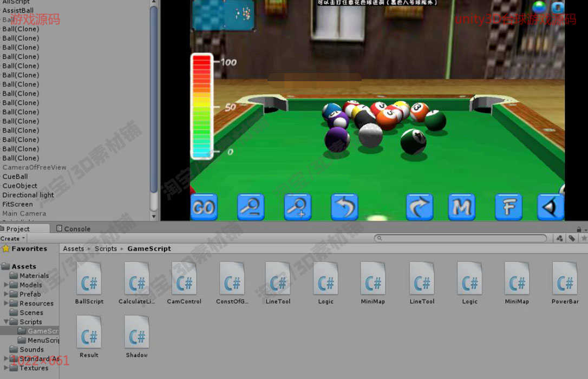This screenshot has width=588, height=379.
Task: Click the Hierarchy scrollbar down arrow
Action: coord(154,217)
